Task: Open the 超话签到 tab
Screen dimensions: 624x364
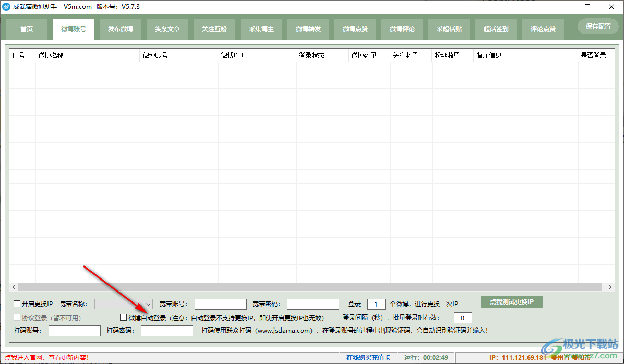Action: pyautogui.click(x=496, y=29)
